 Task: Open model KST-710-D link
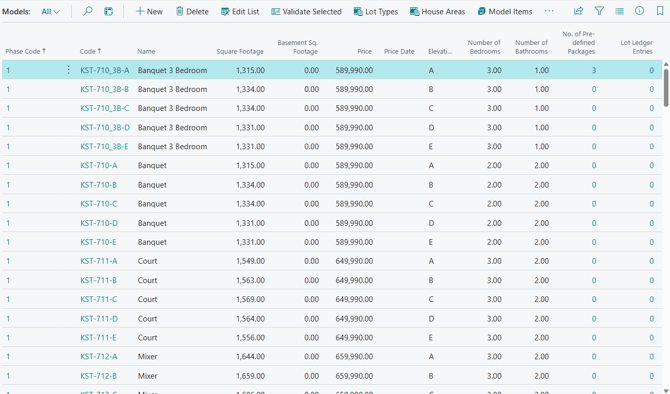[99, 223]
